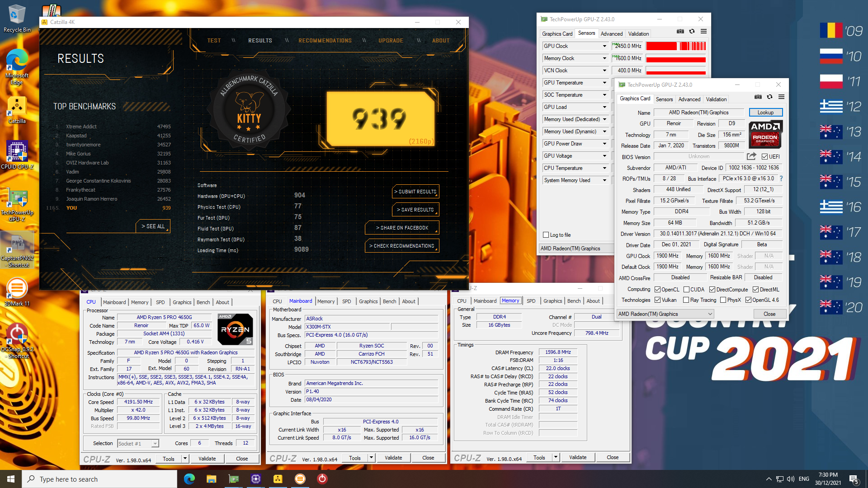Toggle the OpenCL checkbox

tap(658, 290)
